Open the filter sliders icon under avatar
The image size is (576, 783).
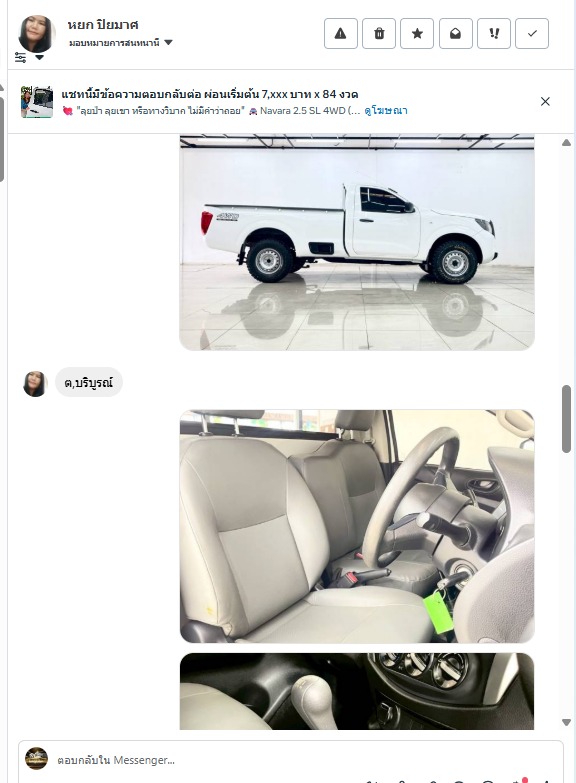point(20,57)
